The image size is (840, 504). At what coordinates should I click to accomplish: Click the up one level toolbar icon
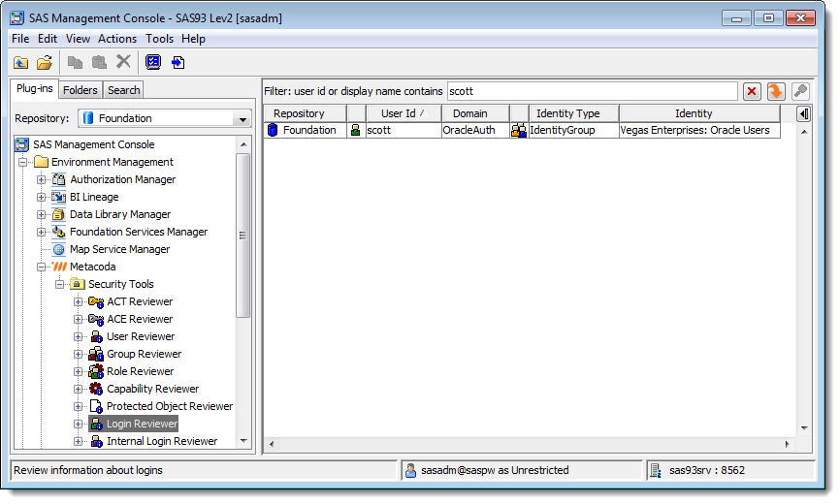coord(21,63)
